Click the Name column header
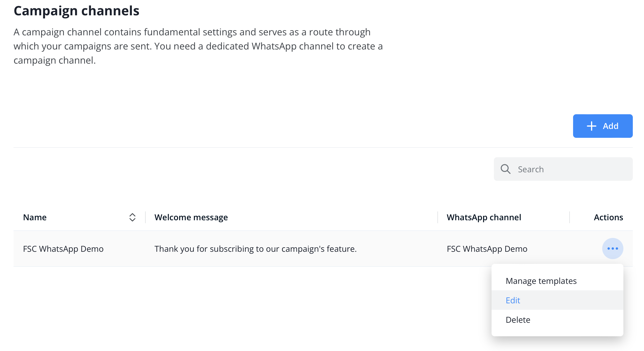Screen dimensions: 644x351 click(35, 217)
